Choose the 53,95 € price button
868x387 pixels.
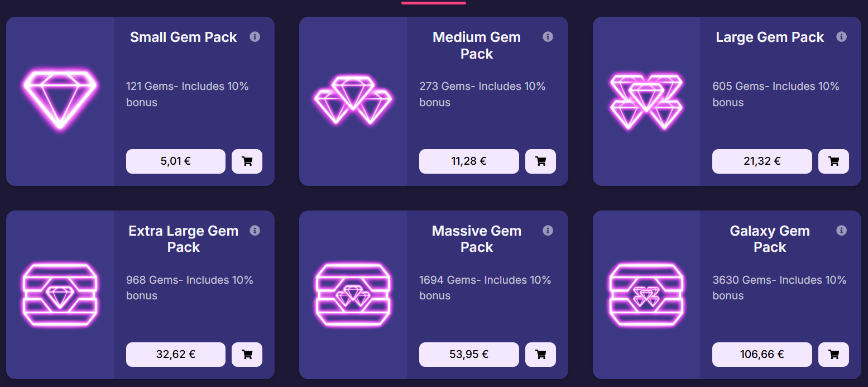point(469,355)
